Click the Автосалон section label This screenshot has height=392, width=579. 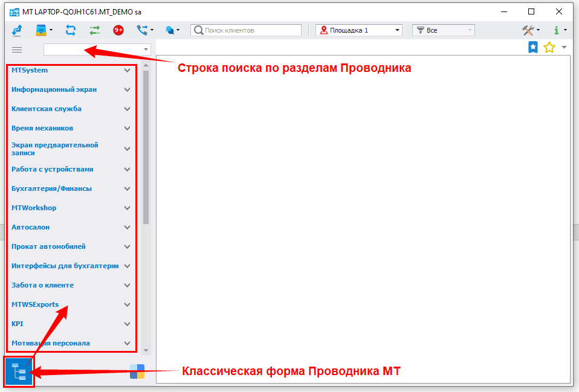tap(31, 227)
